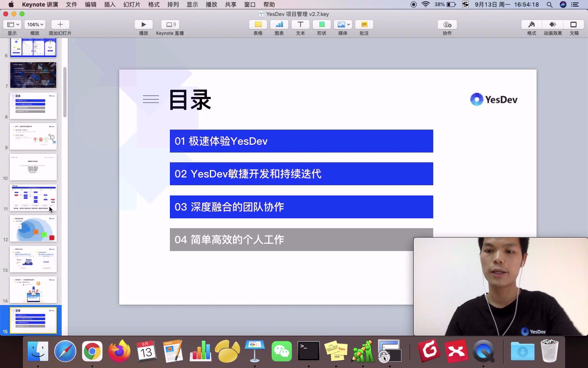Insert a shape with 形状 icon
The height and width of the screenshot is (368, 588).
[322, 25]
